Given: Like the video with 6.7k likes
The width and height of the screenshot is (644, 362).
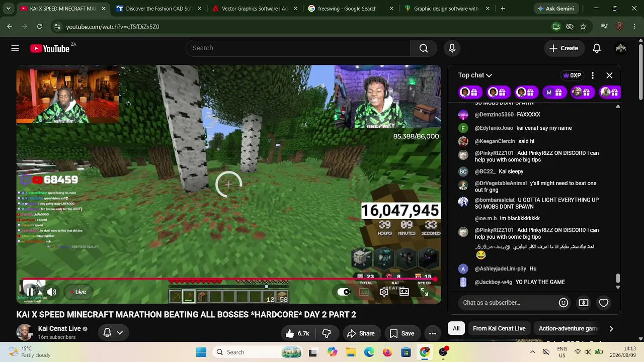Looking at the screenshot, I should click(297, 333).
